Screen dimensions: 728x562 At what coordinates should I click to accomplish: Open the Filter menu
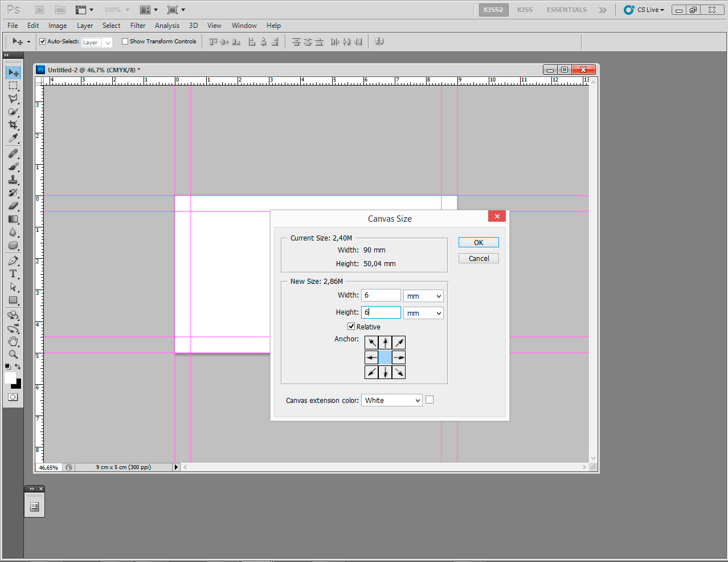[138, 26]
